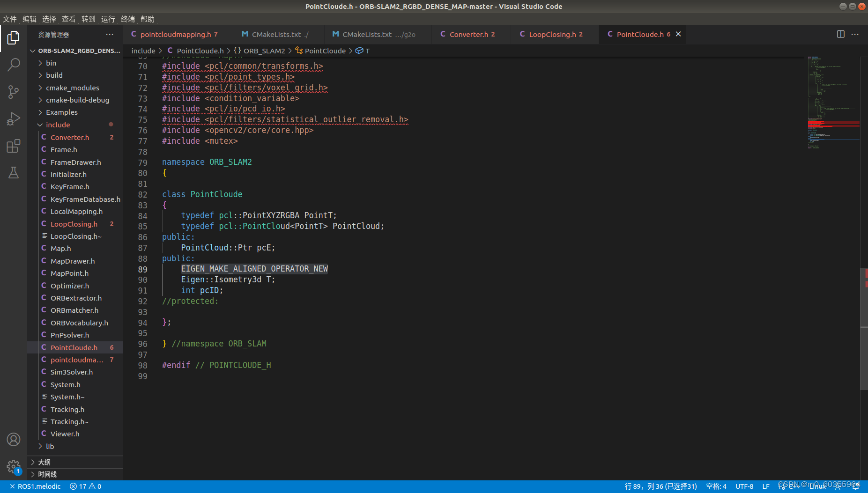Viewport: 868px width, 493px height.
Task: Expand the cmake_modules folder
Action: point(75,88)
